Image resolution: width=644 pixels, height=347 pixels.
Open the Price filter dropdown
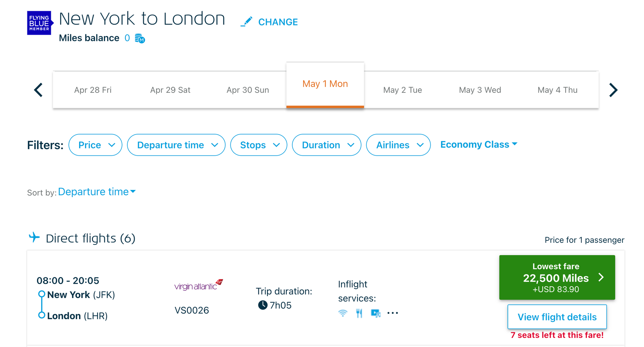(x=95, y=145)
